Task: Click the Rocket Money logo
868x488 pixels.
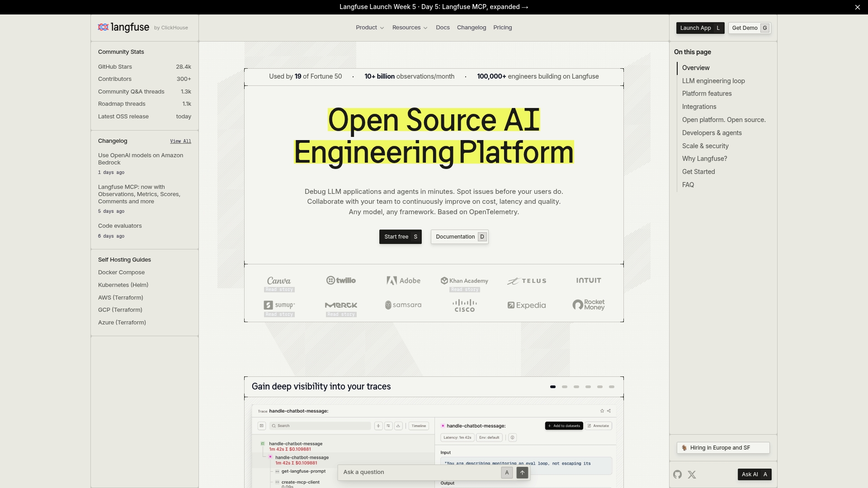Action: click(589, 305)
